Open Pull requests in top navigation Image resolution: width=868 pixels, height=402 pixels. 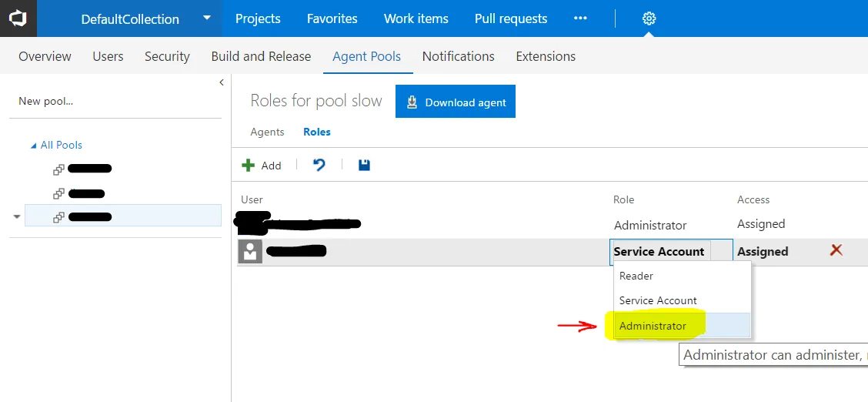coord(511,18)
